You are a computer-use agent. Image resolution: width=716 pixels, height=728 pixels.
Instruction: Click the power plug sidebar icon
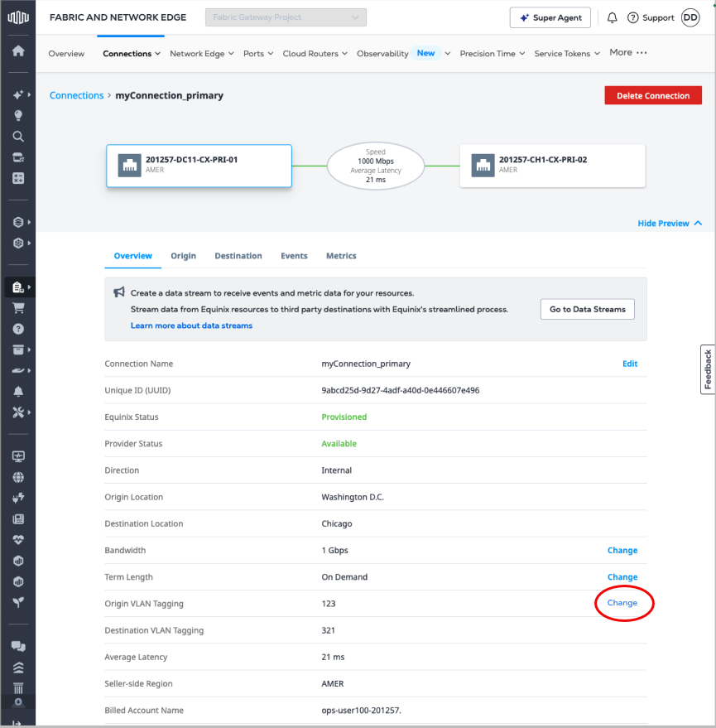click(x=18, y=499)
